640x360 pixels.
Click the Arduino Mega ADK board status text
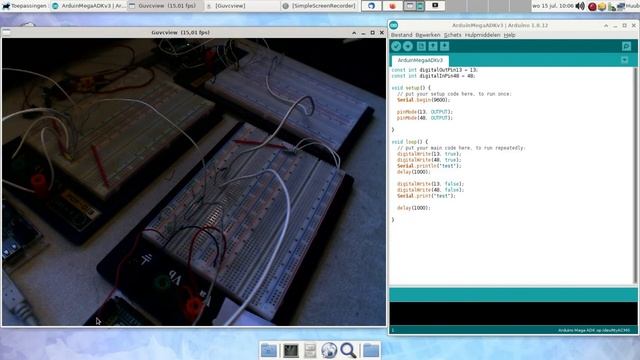pos(594,330)
